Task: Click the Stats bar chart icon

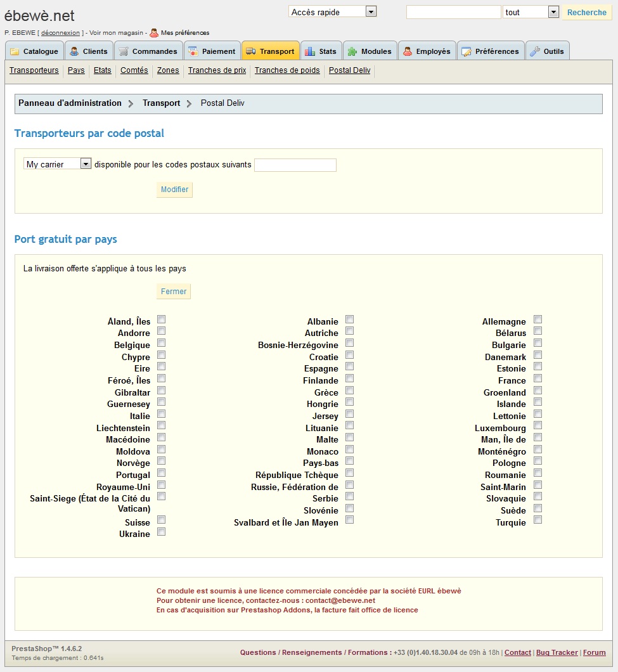Action: pyautogui.click(x=310, y=51)
